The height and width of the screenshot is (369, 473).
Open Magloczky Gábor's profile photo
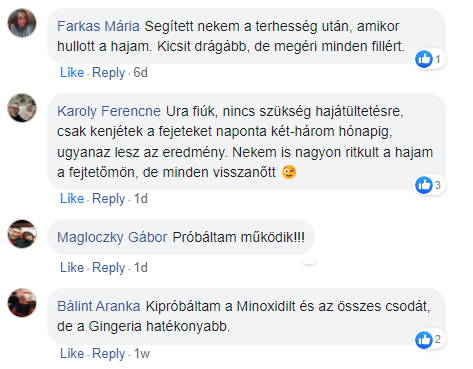[22, 234]
